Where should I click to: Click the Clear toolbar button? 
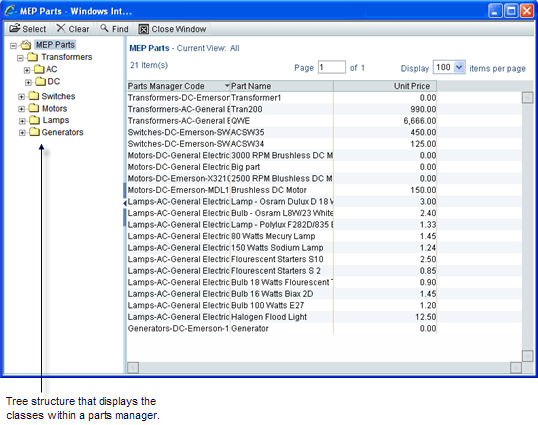[x=73, y=29]
